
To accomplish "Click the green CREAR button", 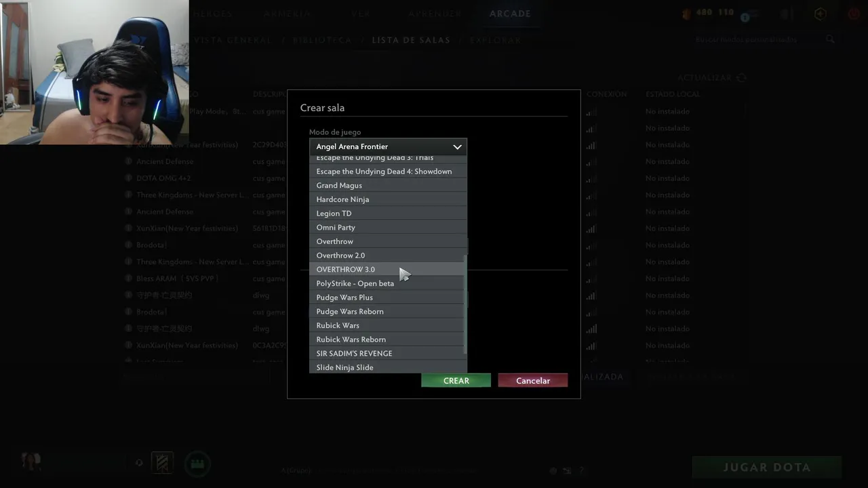I will (x=456, y=381).
